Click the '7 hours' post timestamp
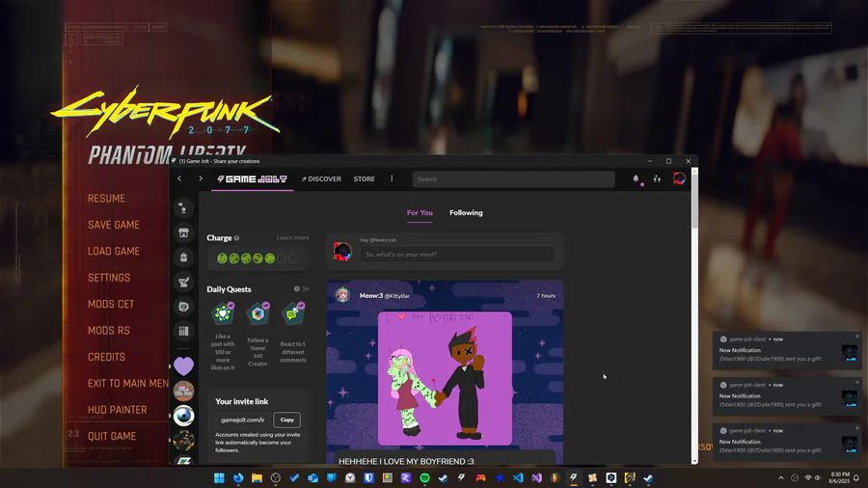 [x=546, y=296]
